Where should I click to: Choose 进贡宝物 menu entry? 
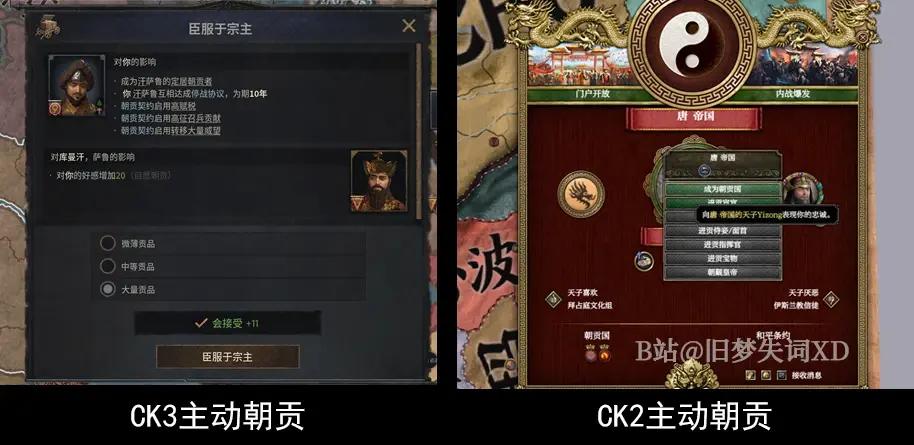[722, 258]
